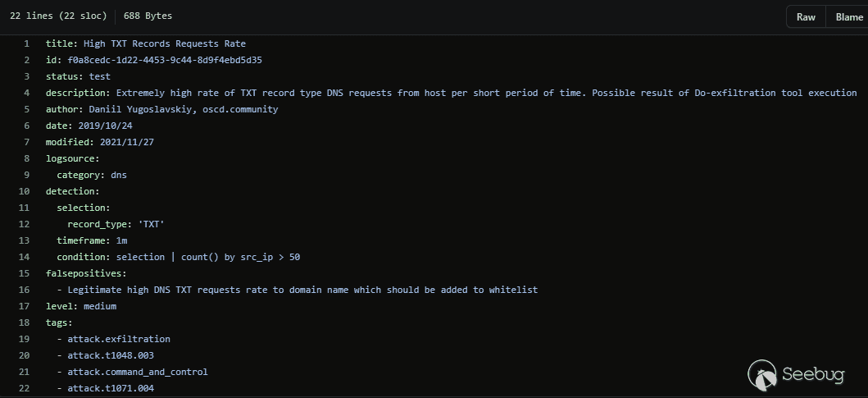Screen dimensions: 868x398
Task: Click the '688 Bytes' file size text
Action: pos(148,16)
